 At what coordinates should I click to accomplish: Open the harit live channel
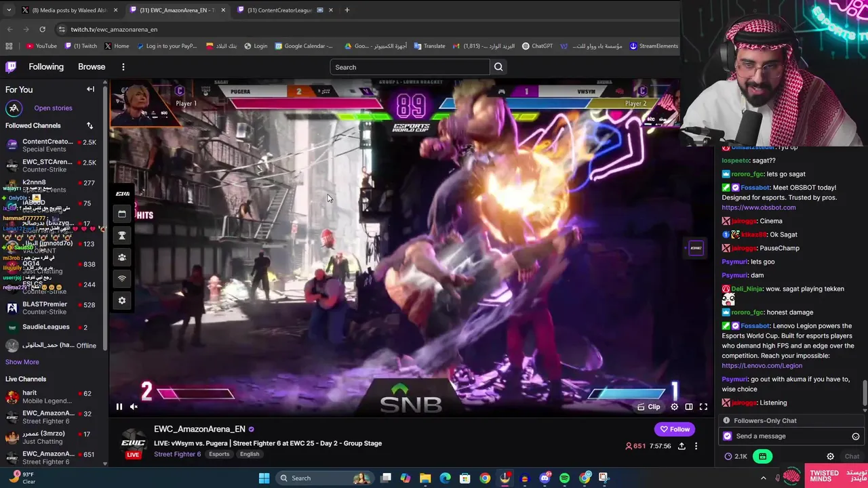pos(53,396)
